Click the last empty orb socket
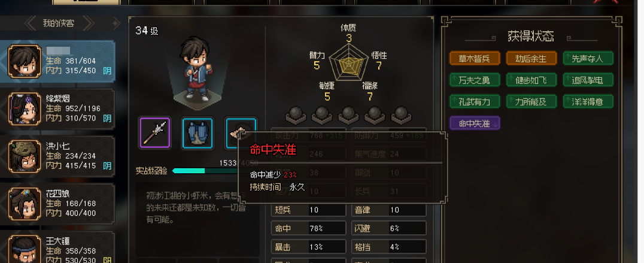644x263 pixels. pyautogui.click(x=401, y=115)
